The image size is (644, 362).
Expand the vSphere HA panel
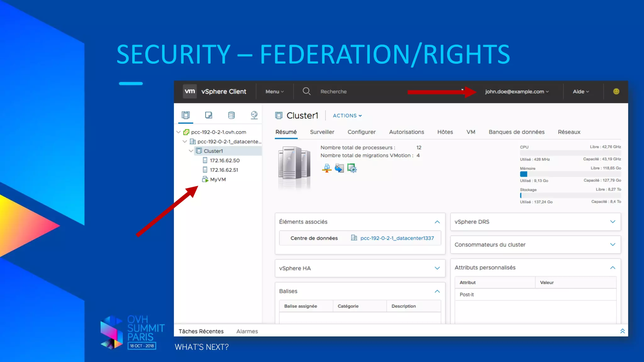pyautogui.click(x=437, y=268)
